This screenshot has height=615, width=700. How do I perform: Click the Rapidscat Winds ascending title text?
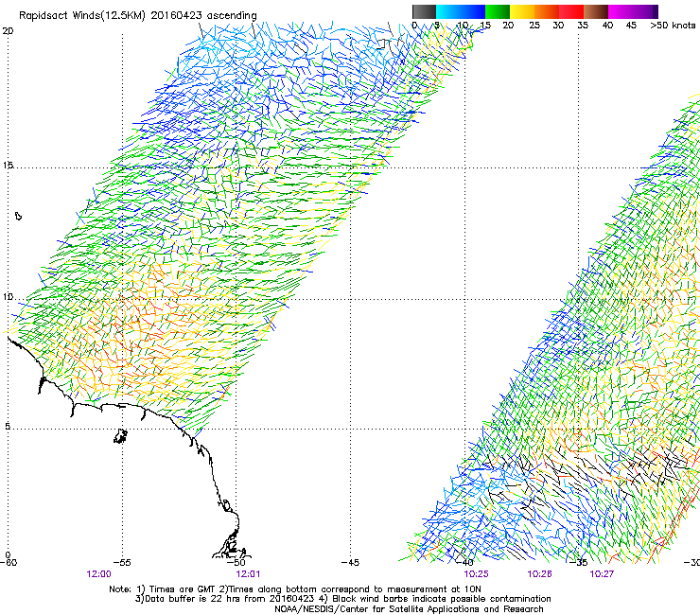coord(137,16)
